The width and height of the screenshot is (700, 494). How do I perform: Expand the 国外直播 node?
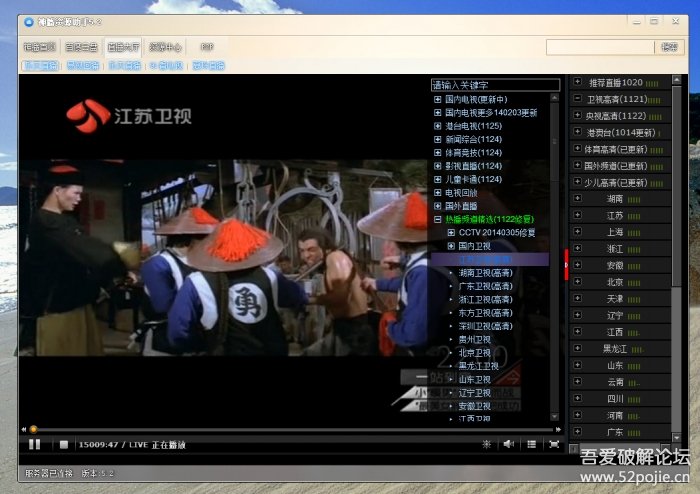tap(438, 206)
